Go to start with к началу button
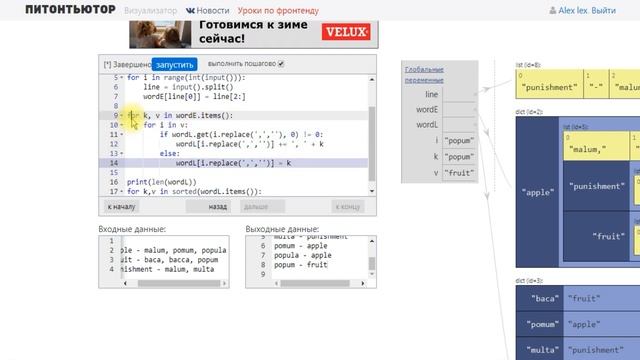The image size is (640, 360). [121, 207]
